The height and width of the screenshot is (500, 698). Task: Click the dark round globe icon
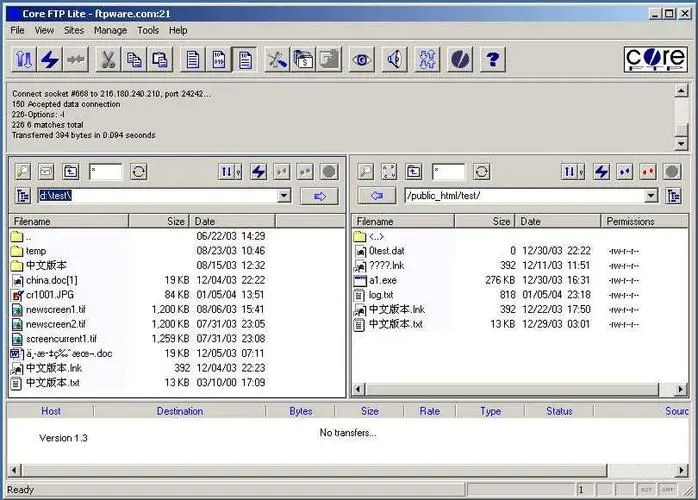[460, 59]
